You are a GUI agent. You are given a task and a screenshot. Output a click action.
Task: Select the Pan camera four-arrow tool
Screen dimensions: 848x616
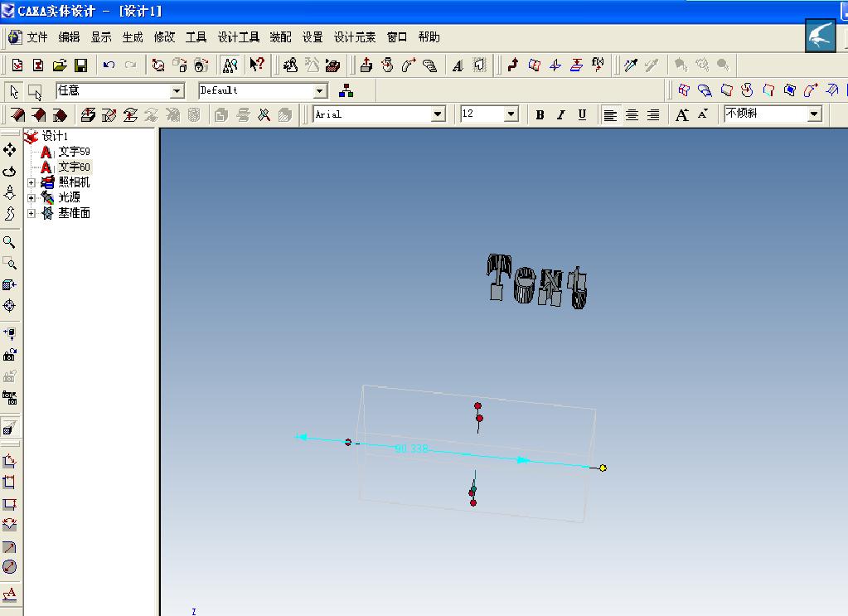coord(10,150)
